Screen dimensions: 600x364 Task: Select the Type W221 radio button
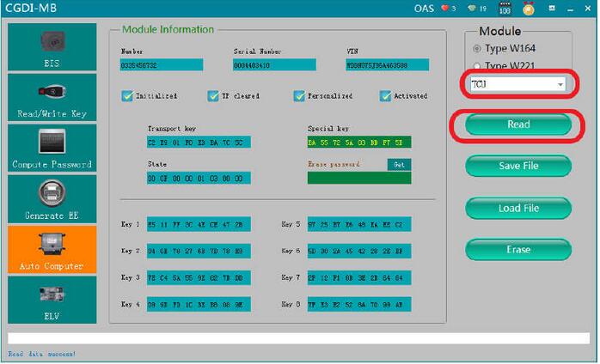point(477,66)
